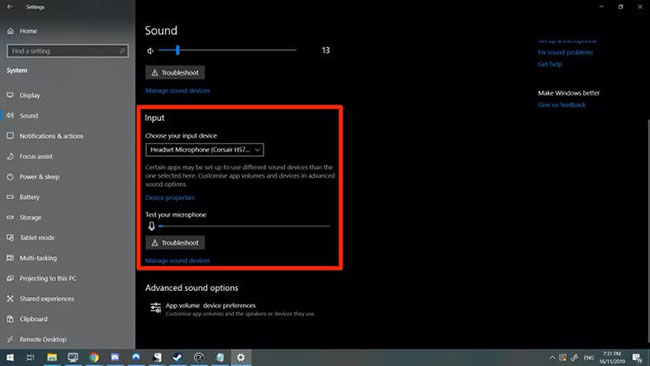
Task: Click the Settings gear taskbar icon
Action: coord(241,357)
